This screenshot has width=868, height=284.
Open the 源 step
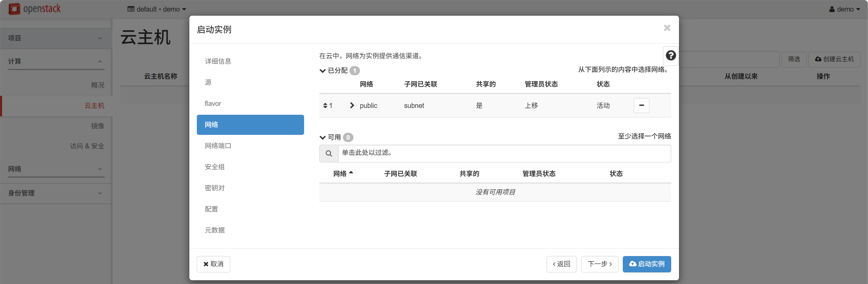coord(250,82)
